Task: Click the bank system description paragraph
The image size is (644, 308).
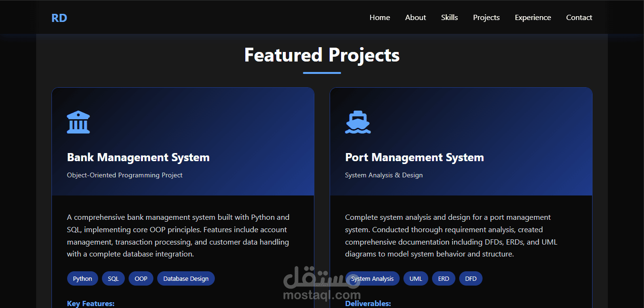Action: (179, 236)
